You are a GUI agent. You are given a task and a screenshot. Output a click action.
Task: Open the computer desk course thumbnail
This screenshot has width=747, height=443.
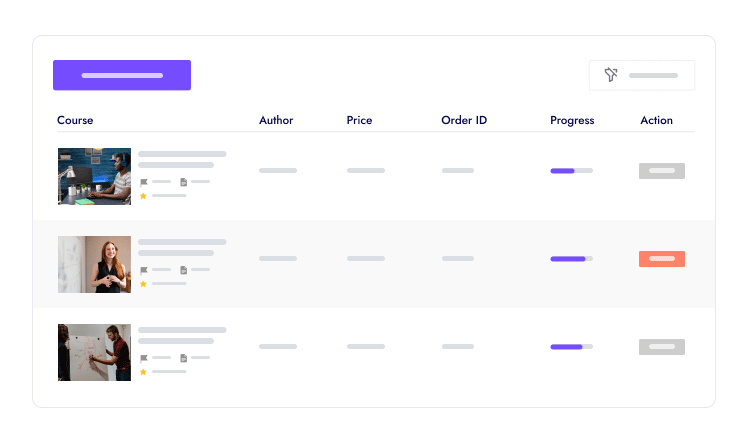point(94,176)
